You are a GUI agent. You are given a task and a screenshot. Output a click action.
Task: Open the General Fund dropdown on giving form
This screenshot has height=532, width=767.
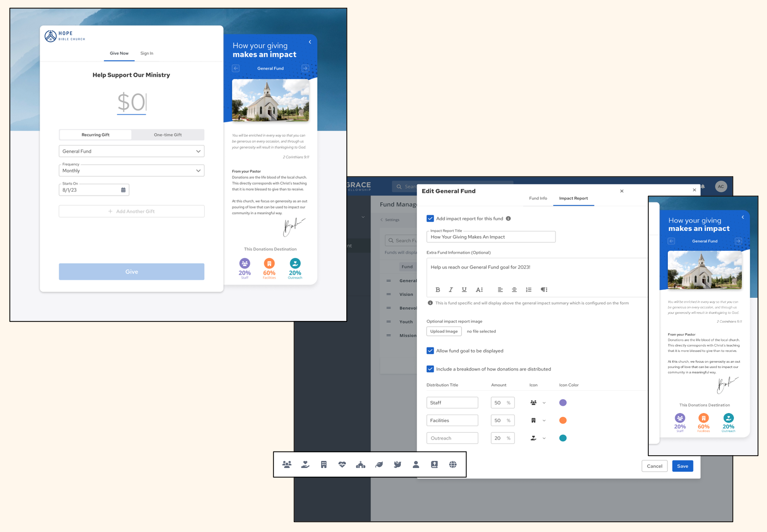(131, 151)
